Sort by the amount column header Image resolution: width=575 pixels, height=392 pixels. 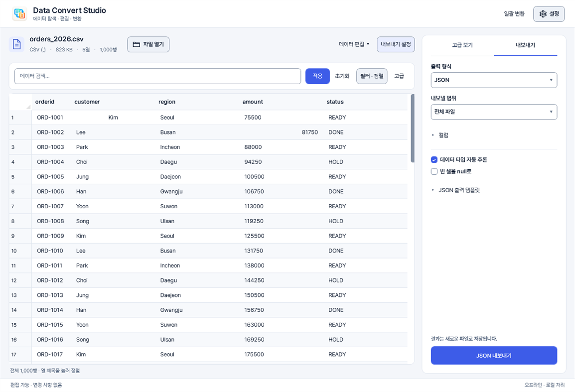coord(253,102)
